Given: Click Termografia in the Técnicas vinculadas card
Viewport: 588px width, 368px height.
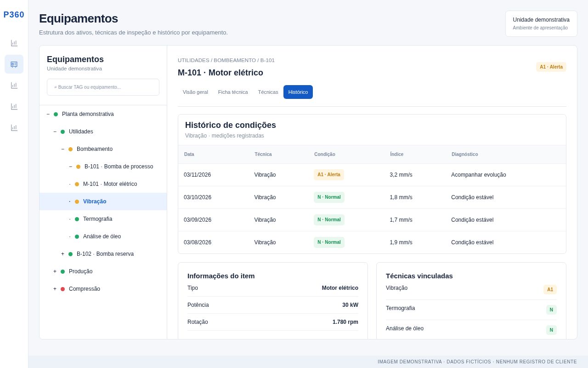Looking at the screenshot, I should click(401, 308).
